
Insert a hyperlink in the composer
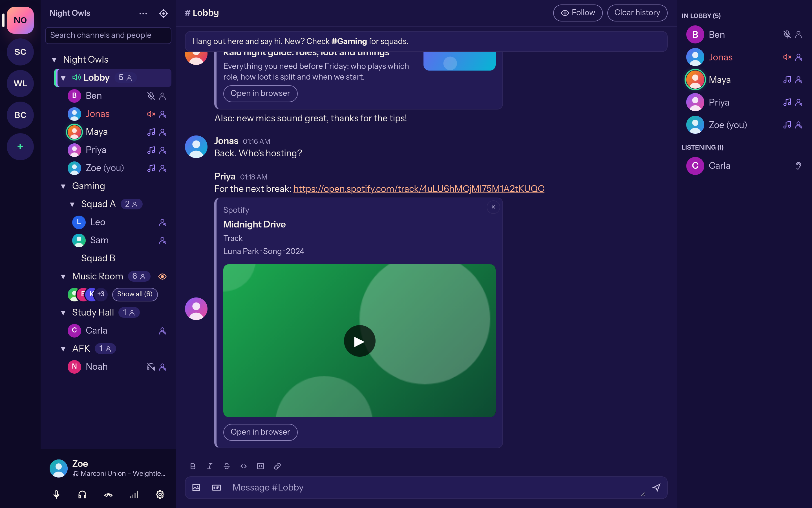[277, 466]
